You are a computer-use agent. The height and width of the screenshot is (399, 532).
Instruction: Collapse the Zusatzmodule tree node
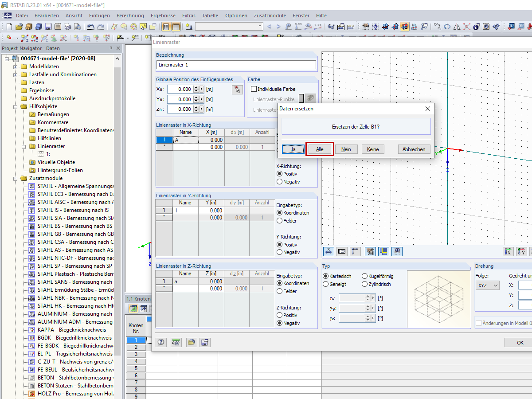coord(15,178)
